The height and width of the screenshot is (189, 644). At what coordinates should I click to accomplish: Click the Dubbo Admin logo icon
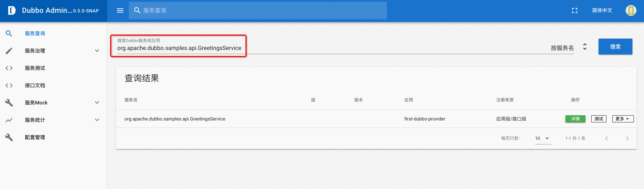[12, 10]
